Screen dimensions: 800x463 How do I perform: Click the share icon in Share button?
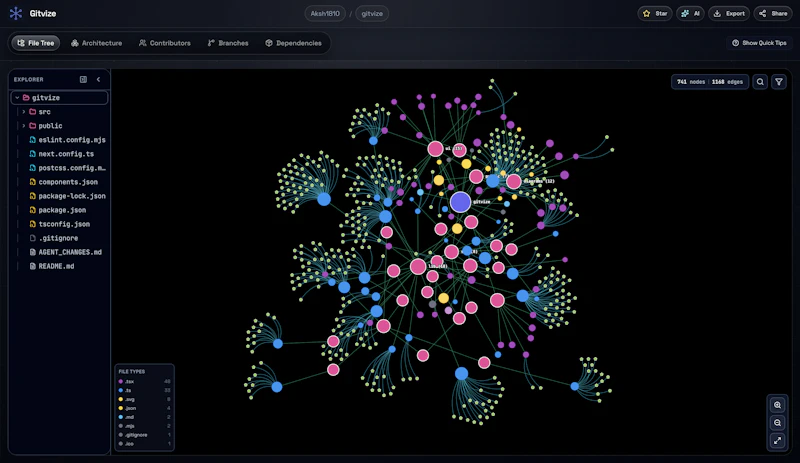[x=762, y=13]
